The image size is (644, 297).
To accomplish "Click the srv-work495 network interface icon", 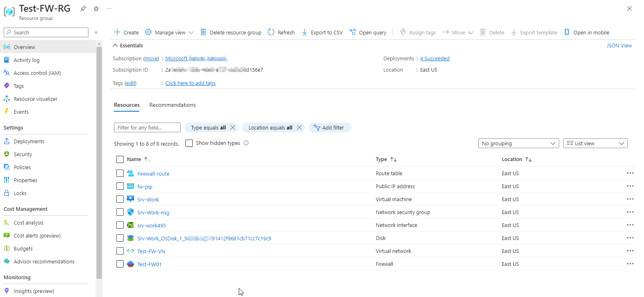I will [130, 225].
